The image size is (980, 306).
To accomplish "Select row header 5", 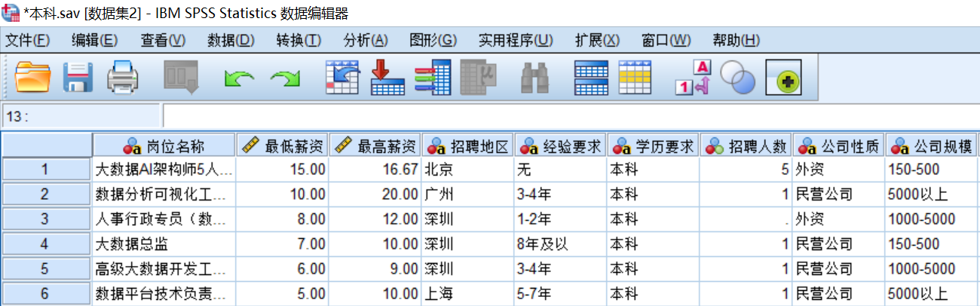I will click(46, 269).
